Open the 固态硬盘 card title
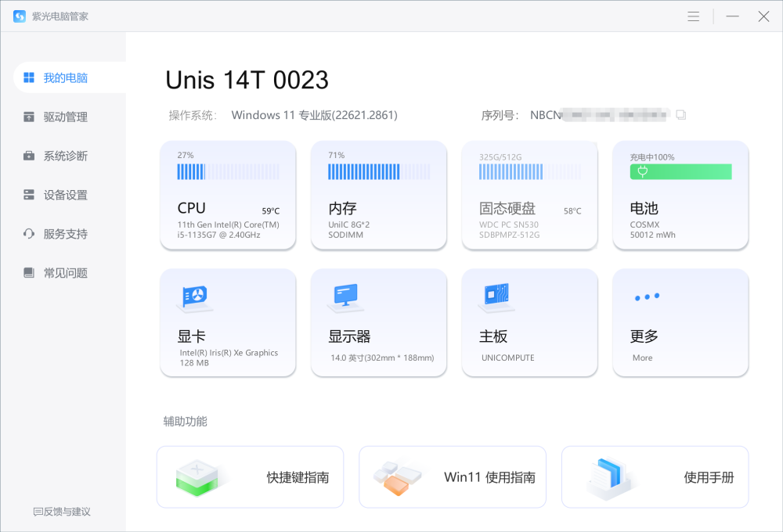 507,208
